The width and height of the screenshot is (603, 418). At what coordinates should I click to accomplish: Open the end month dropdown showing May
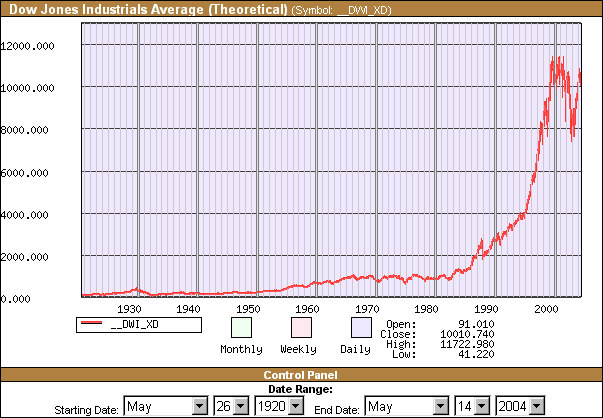(x=406, y=406)
